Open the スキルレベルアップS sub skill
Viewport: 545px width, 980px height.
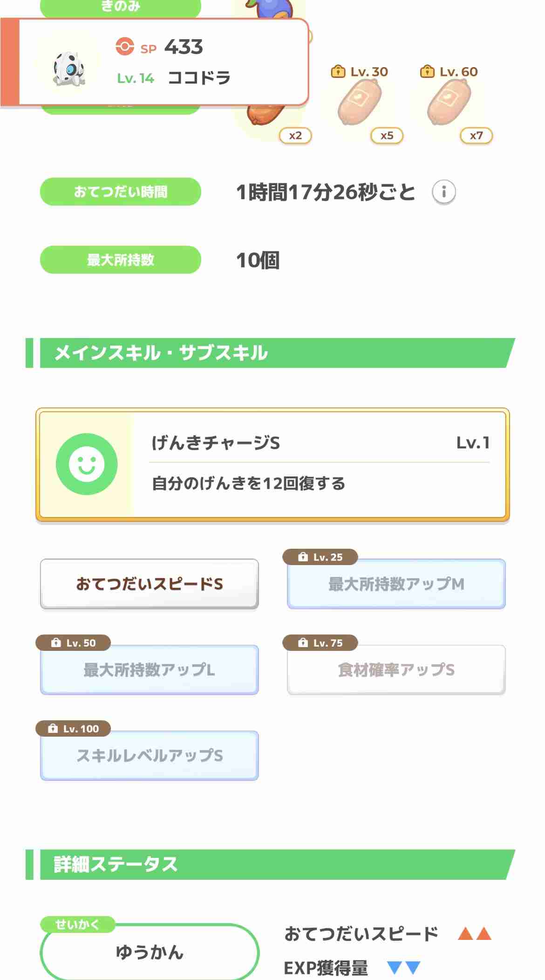tap(149, 755)
